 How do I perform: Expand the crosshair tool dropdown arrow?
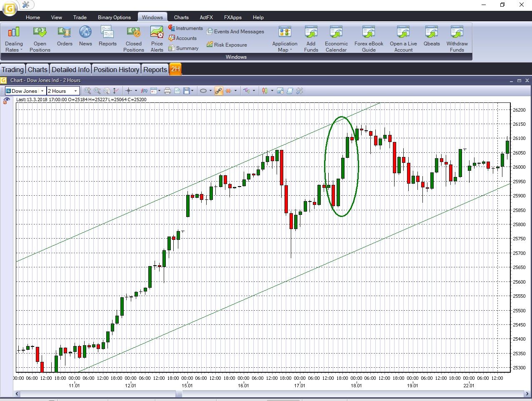pyautogui.click(x=136, y=91)
